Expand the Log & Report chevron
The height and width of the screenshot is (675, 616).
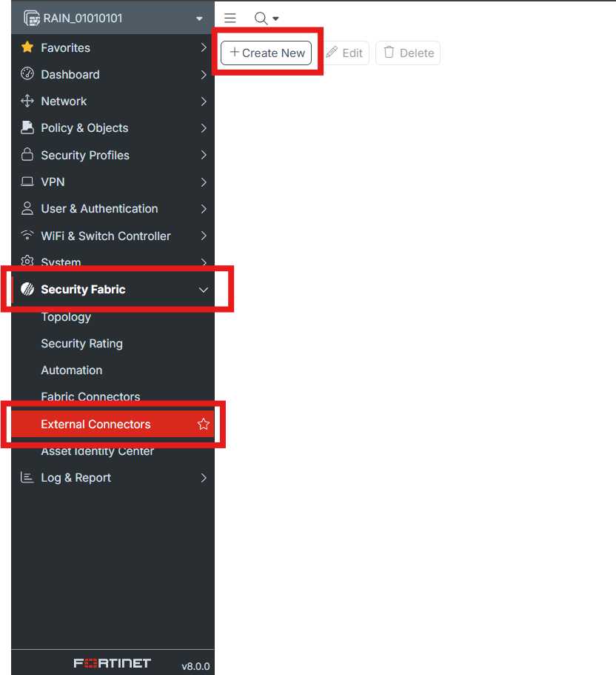(x=204, y=478)
